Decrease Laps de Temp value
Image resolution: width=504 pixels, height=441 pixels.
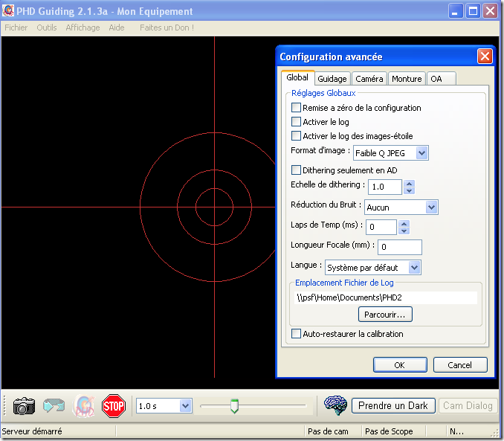(x=404, y=231)
